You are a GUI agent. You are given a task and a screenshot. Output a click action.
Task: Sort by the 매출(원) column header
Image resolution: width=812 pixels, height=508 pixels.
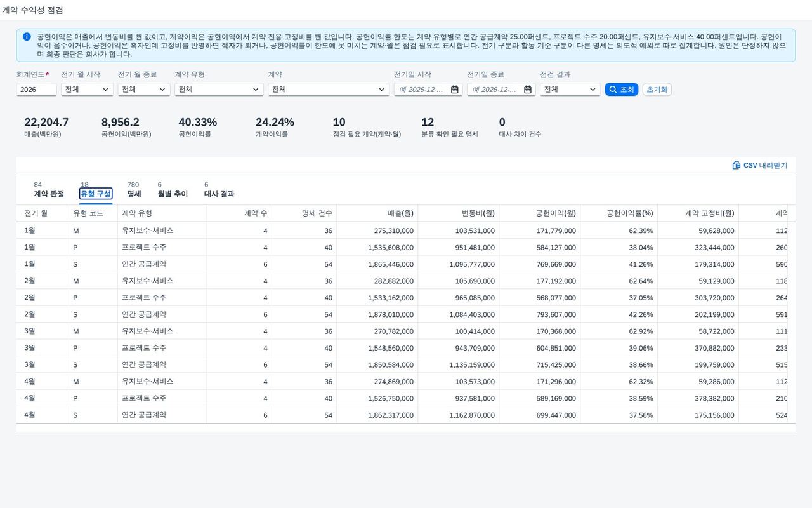377,213
